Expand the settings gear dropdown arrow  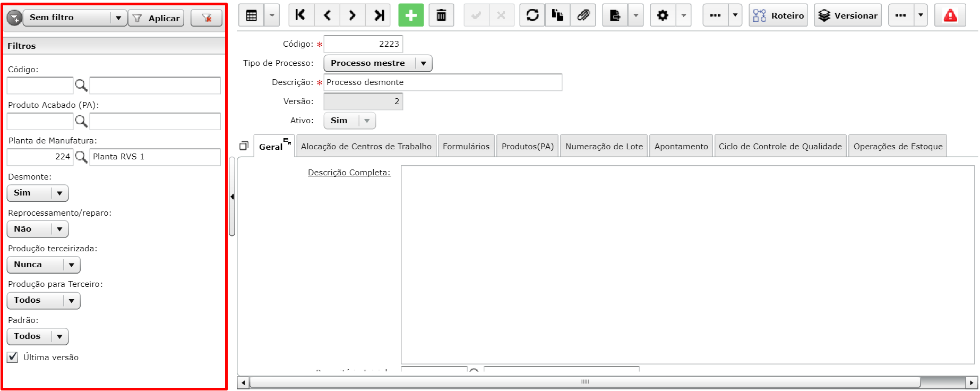click(x=683, y=15)
